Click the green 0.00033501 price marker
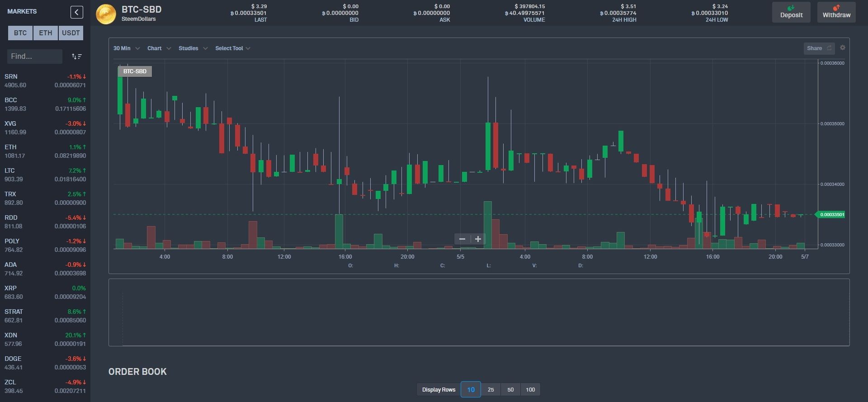Screen dimensions: 868x402 click(x=830, y=214)
